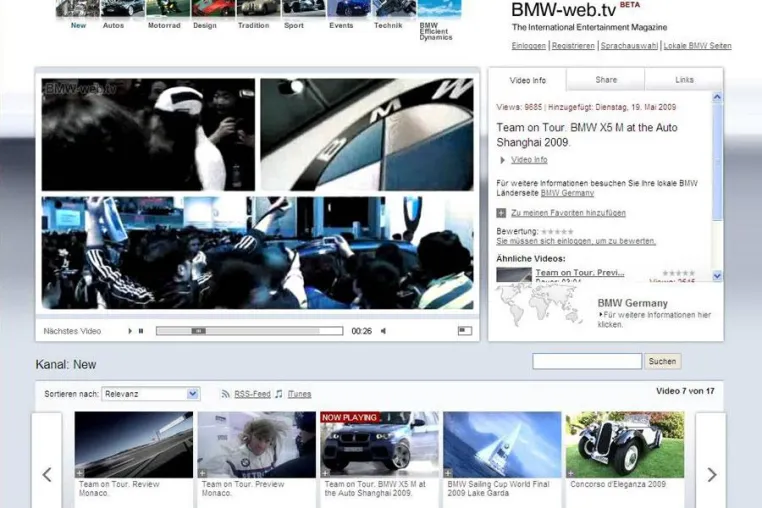Click login-to-rate link under Bewertung
This screenshot has height=508, width=762.
click(576, 241)
